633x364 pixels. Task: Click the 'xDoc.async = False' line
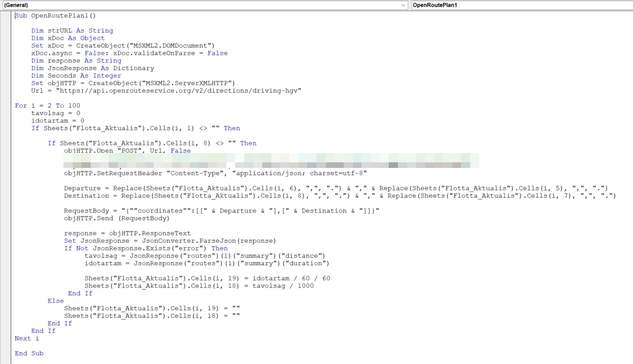(130, 53)
